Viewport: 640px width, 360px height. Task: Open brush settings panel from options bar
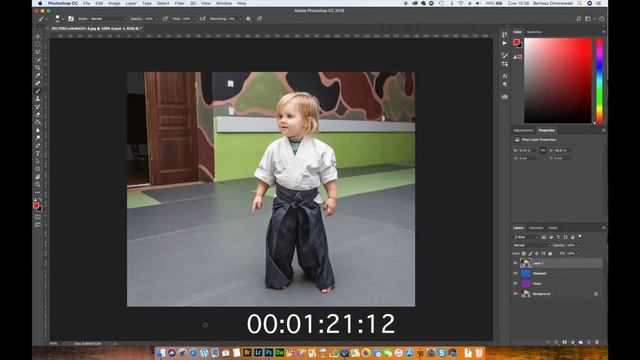click(71, 19)
